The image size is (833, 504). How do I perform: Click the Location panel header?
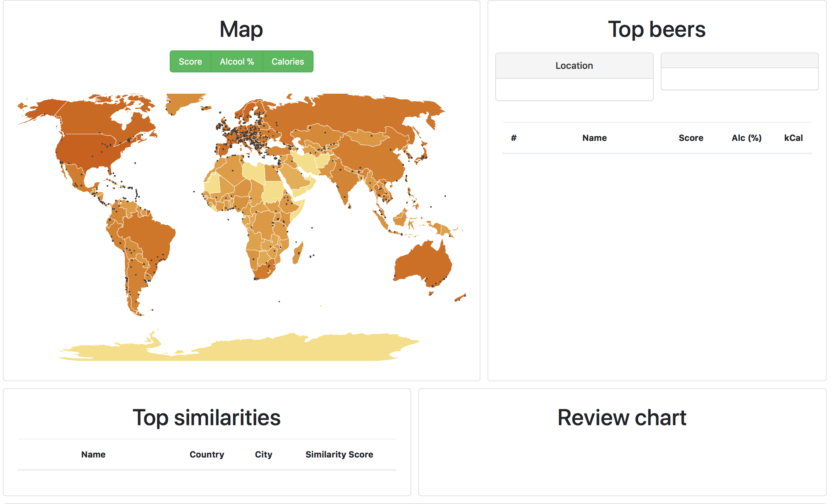[574, 66]
